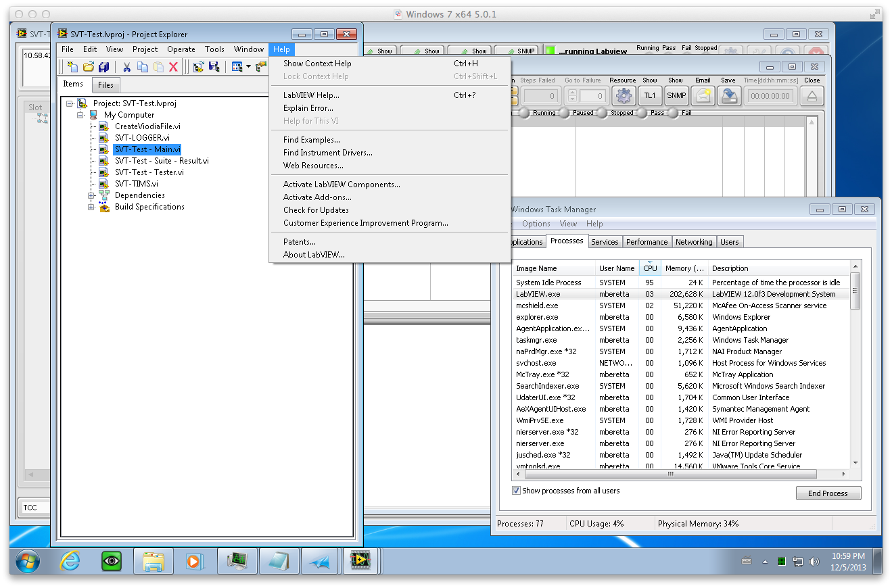Click the Time[dd:hh:mm:ss] field
This screenshot has height=588, width=892.
point(770,96)
